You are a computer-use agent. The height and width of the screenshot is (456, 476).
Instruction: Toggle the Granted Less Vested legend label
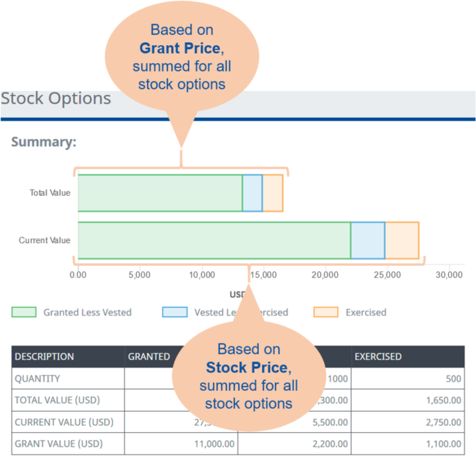(x=87, y=312)
